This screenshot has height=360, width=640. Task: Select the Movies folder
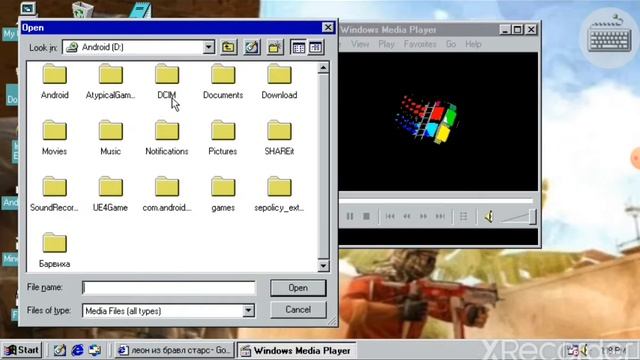pos(54,138)
